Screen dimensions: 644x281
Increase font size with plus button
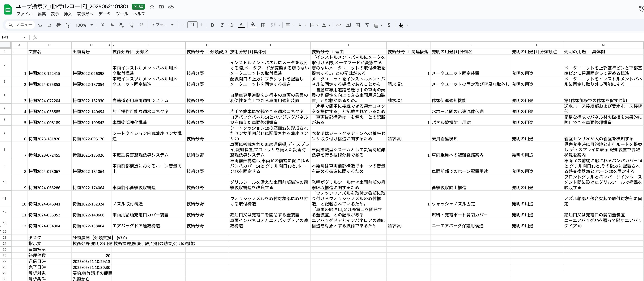pos(202,25)
